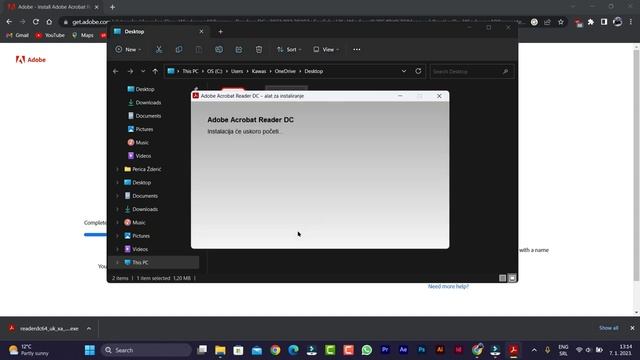Screen dimensions: 640x360
Task: Click the Cut icon in File Explorer toolbar
Action: 159,49
